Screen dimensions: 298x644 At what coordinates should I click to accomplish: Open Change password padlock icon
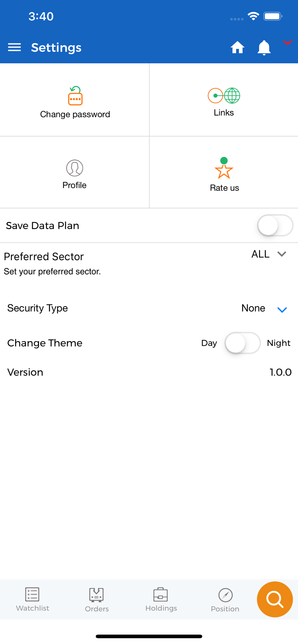coord(75,96)
